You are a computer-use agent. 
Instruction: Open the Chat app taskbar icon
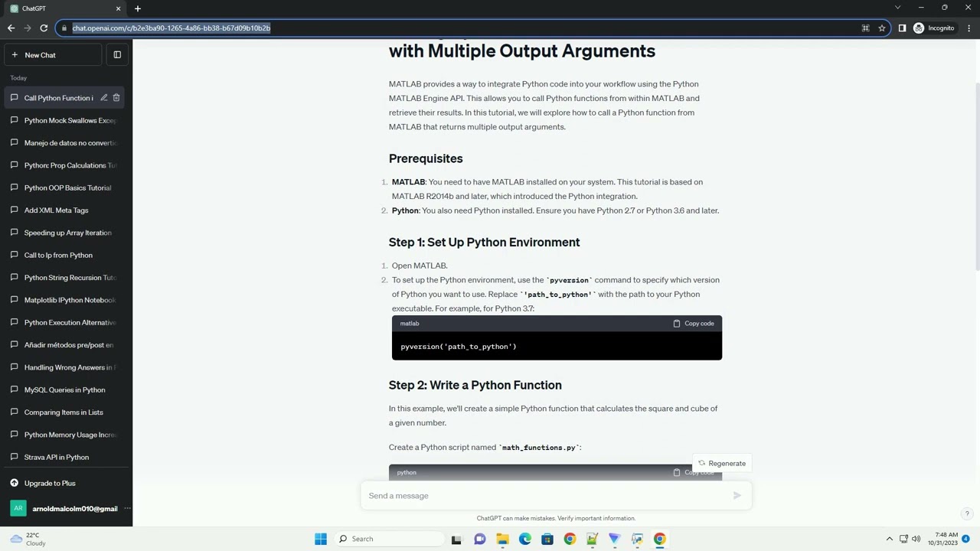tap(480, 539)
